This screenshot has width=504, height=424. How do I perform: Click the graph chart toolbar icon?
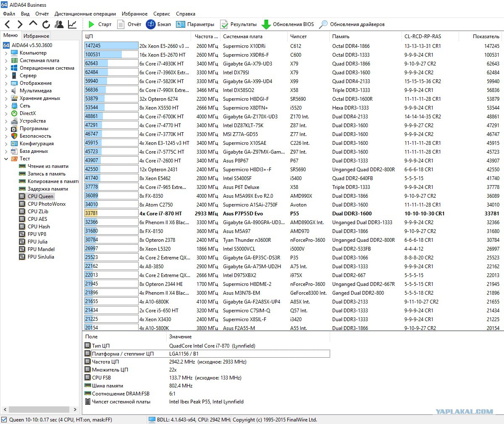point(72,24)
